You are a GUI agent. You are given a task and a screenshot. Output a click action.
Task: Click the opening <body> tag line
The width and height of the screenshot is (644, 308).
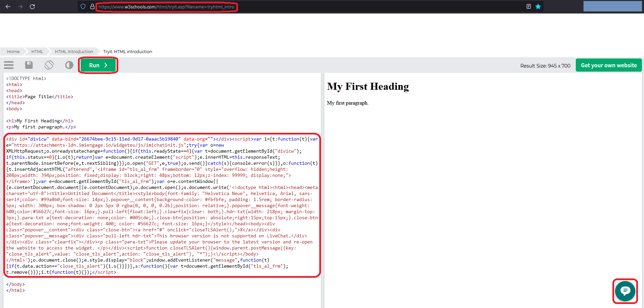pyautogui.click(x=14, y=109)
